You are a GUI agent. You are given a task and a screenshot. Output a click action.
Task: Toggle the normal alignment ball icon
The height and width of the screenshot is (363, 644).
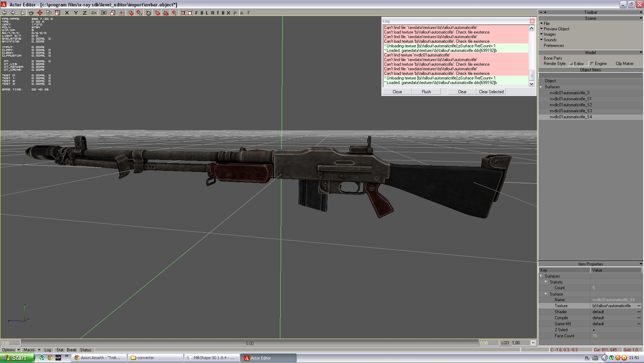pyautogui.click(x=148, y=13)
